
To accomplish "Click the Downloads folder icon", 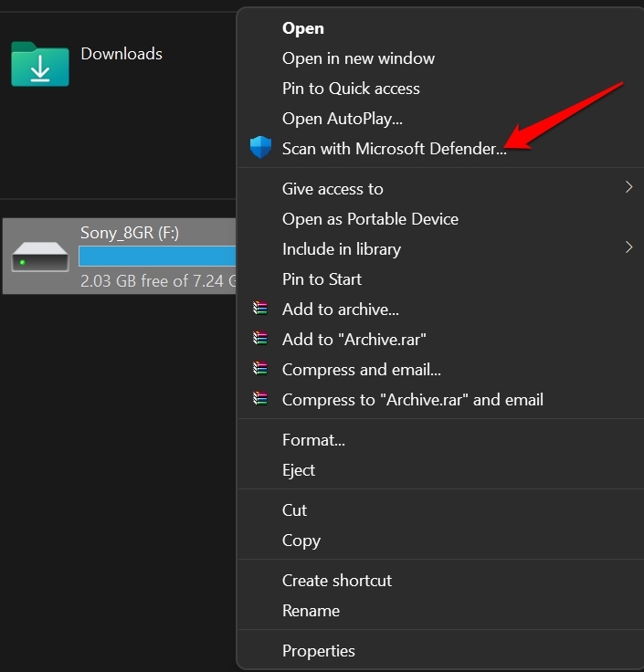I will coord(39,64).
